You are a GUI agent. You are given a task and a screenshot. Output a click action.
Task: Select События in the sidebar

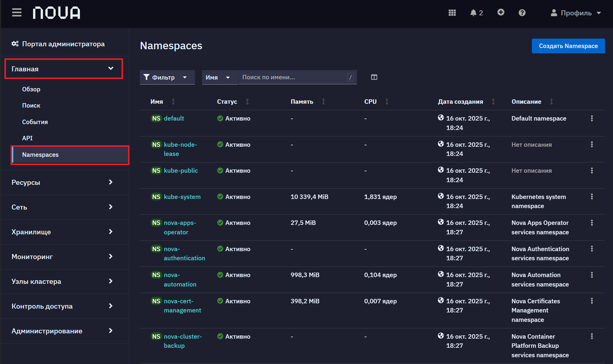[x=35, y=122]
